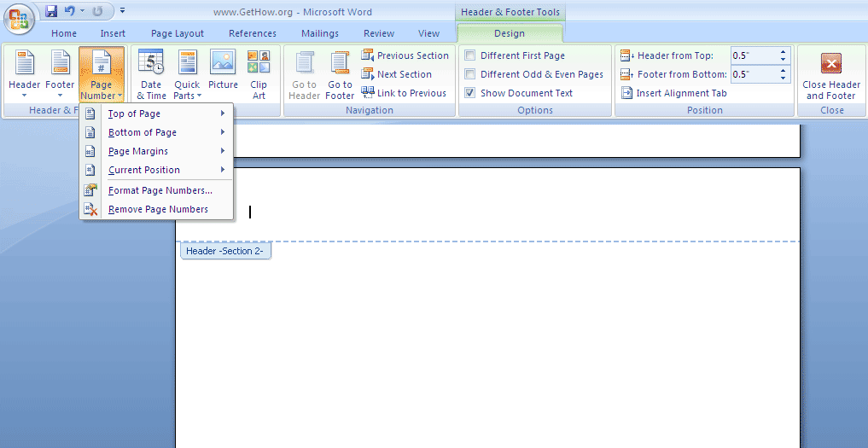Go to Next Section
This screenshot has height=448, width=868.
coord(396,74)
